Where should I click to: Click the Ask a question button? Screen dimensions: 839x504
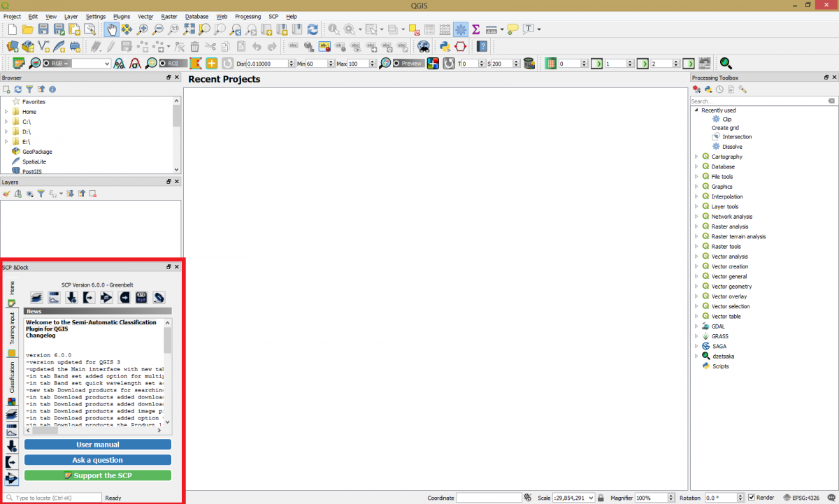(97, 460)
